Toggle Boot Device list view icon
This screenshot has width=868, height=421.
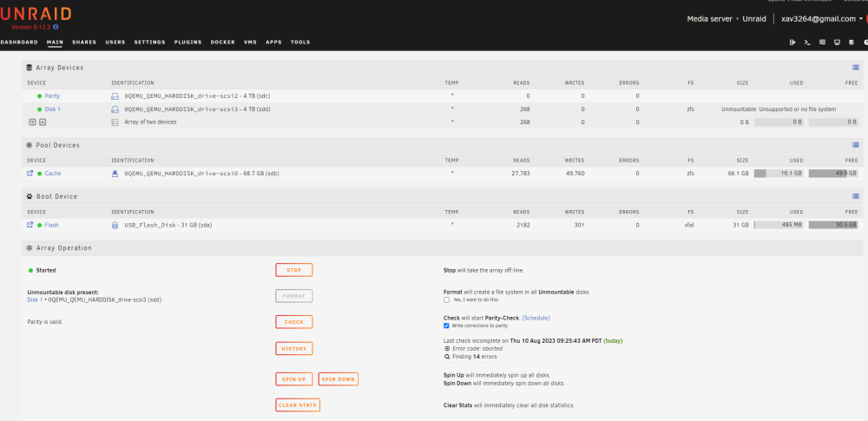(x=855, y=196)
